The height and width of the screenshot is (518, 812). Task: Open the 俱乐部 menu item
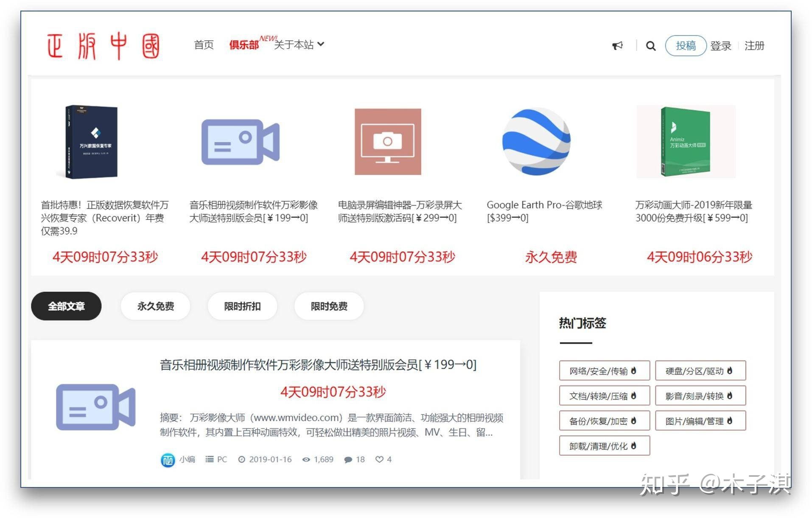[244, 45]
